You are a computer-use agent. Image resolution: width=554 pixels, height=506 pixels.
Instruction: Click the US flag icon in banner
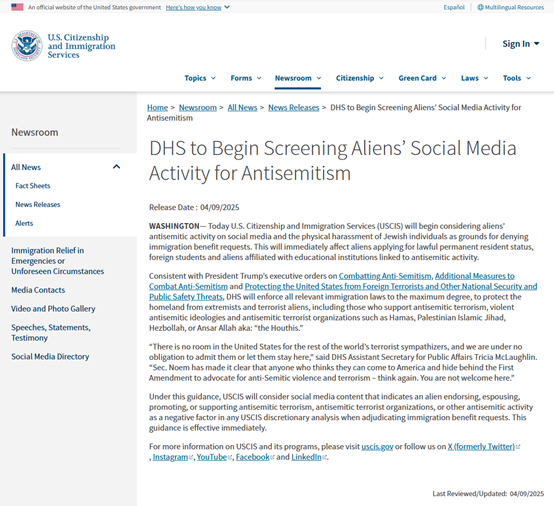[x=17, y=7]
